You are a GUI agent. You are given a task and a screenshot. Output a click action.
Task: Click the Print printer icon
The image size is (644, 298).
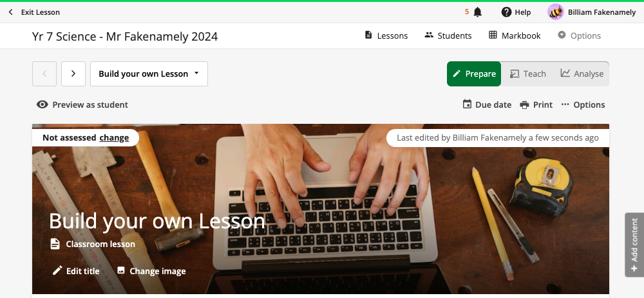524,105
